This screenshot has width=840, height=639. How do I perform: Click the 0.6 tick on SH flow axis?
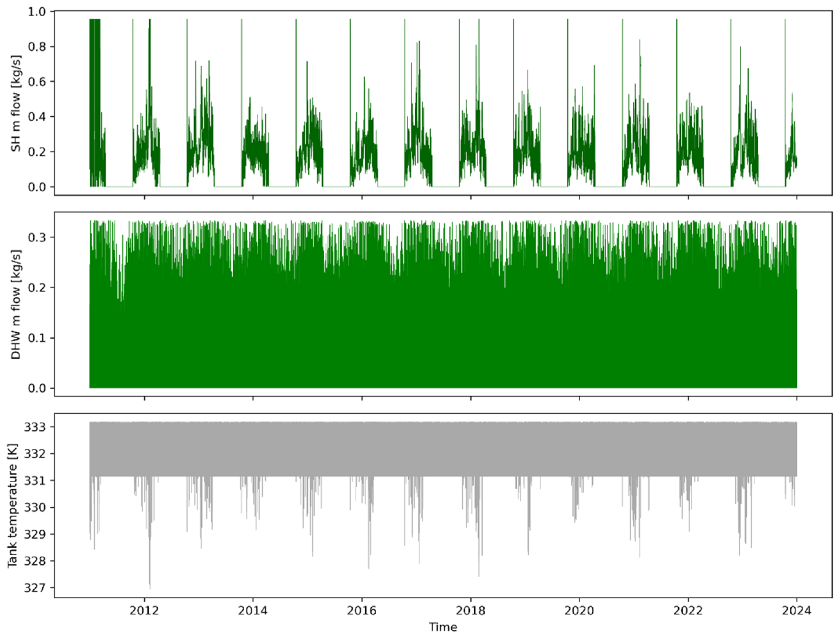click(36, 82)
